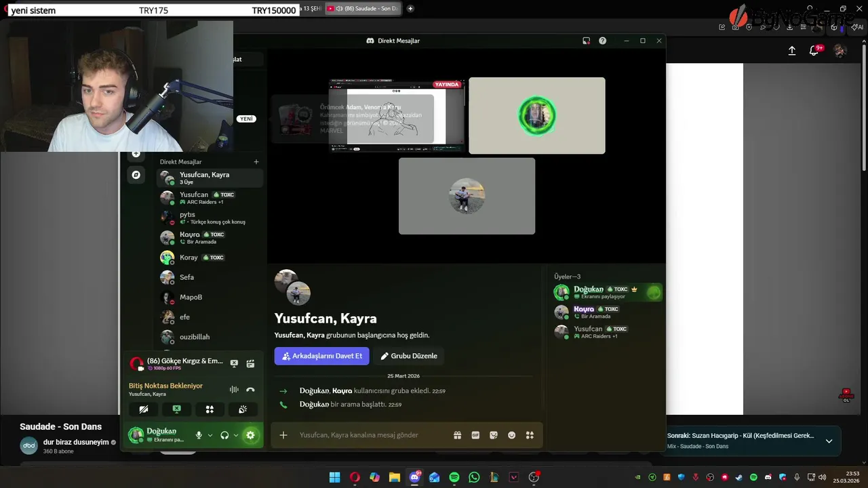
Task: Click the plus attach button in message bar
Action: (x=283, y=435)
